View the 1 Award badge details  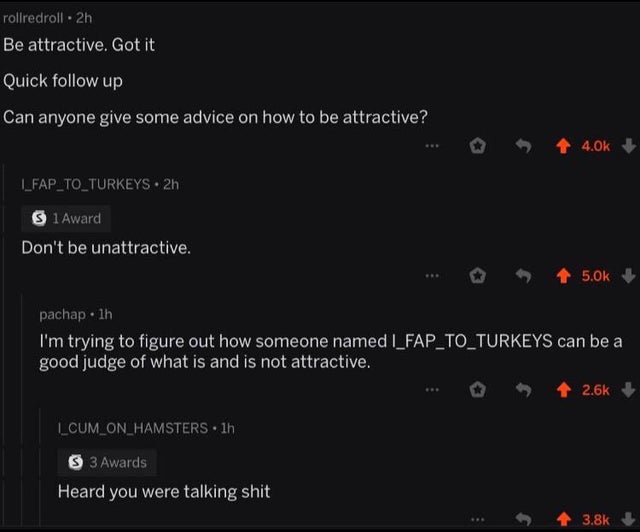pyautogui.click(x=66, y=218)
